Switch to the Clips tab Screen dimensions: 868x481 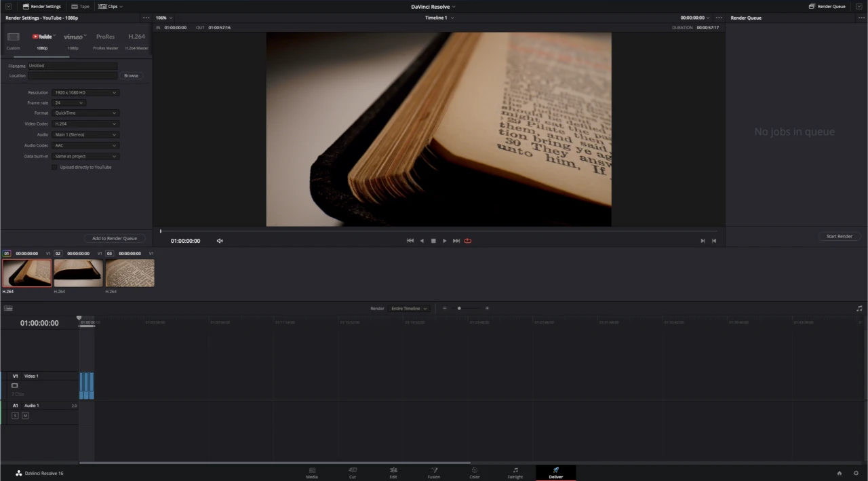(111, 6)
